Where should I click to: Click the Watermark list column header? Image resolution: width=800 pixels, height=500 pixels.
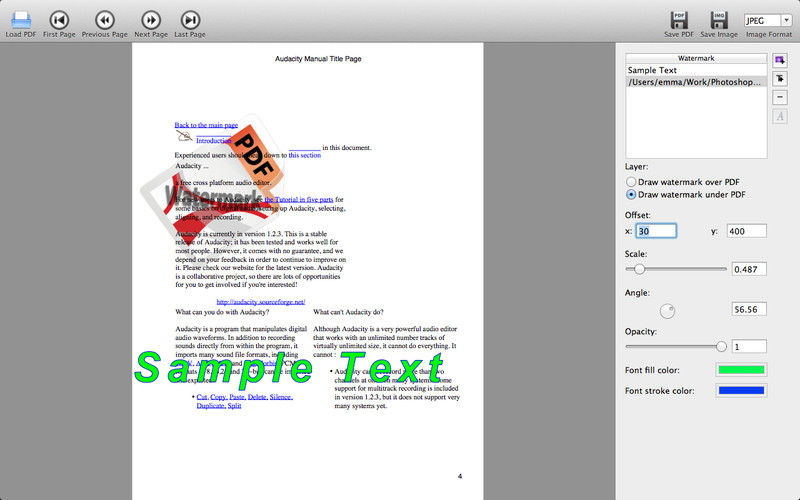[696, 58]
